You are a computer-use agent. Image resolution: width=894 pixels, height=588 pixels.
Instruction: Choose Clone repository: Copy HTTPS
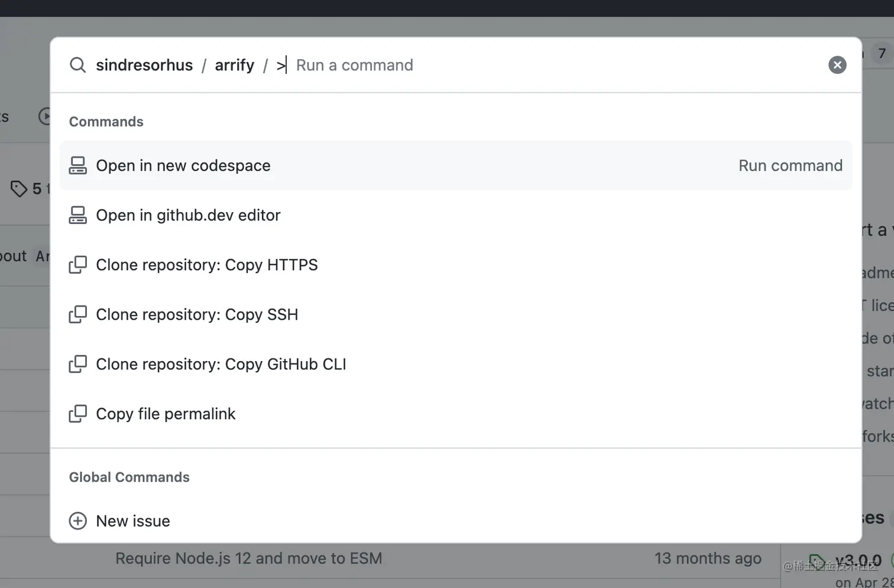click(456, 265)
